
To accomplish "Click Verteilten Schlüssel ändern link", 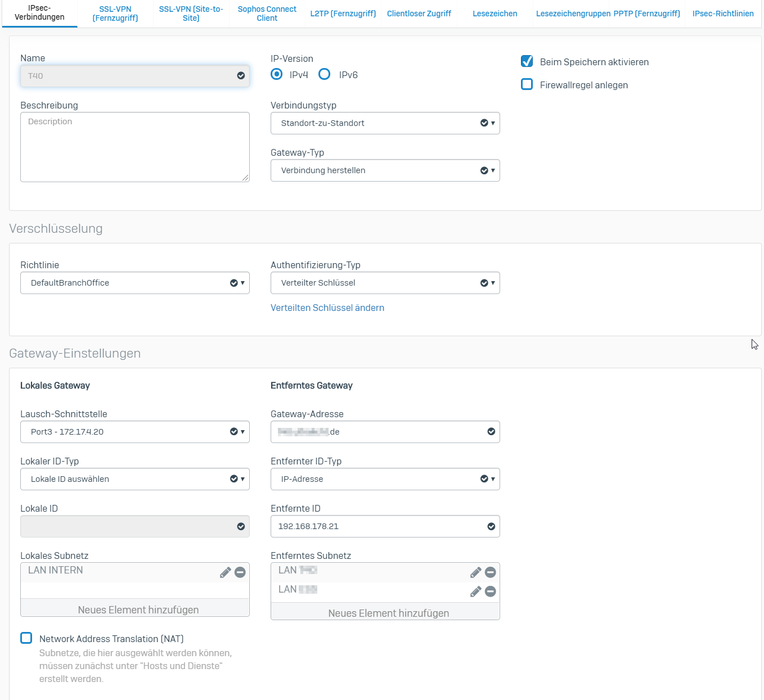I will (x=327, y=308).
